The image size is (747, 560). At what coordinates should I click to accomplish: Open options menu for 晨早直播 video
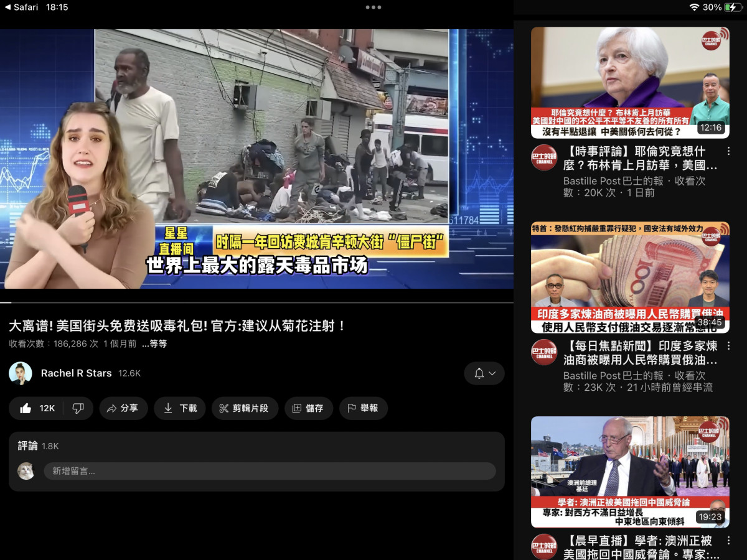tap(728, 541)
